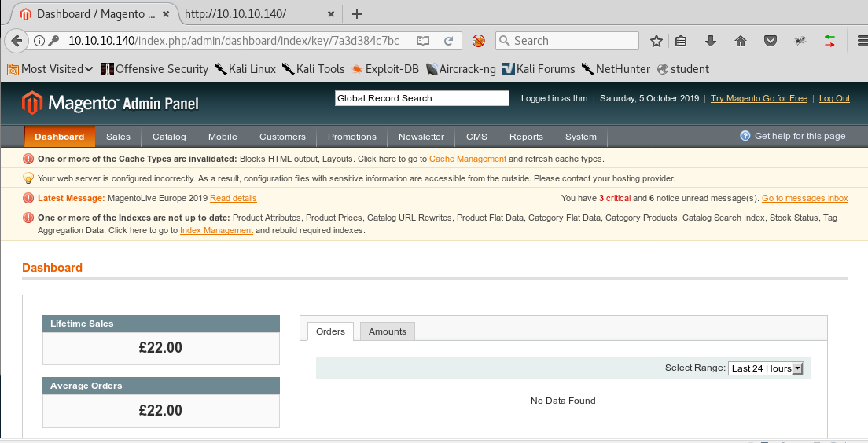Click the Global Record Search field

tap(422, 98)
